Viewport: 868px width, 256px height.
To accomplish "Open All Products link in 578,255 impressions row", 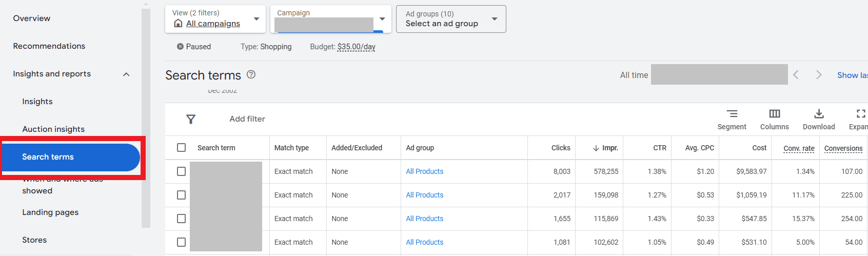I will (x=425, y=171).
